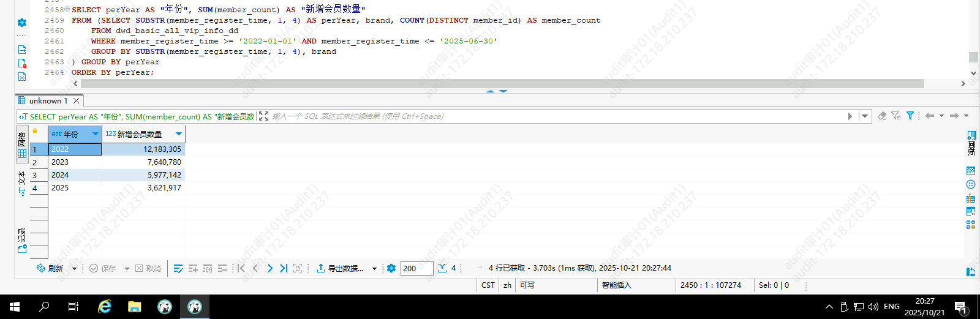Switch to Text (文本) view mode
This screenshot has width=980, height=319.
[x=22, y=183]
